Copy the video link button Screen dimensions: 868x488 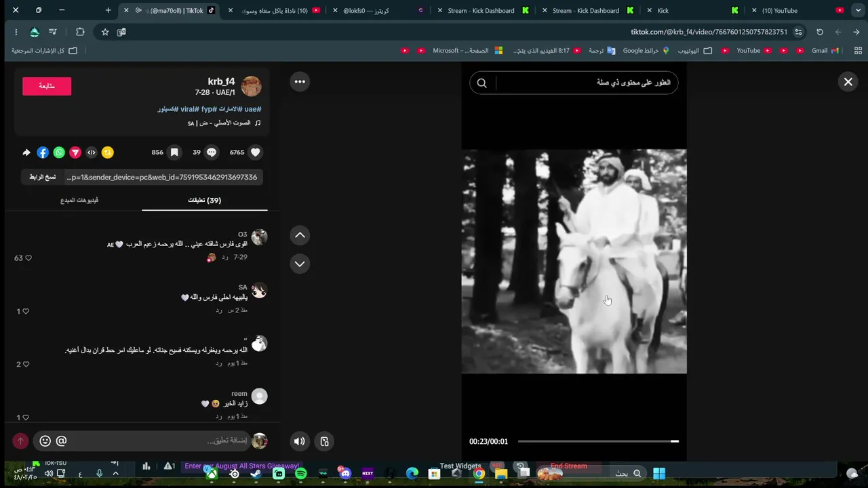pyautogui.click(x=42, y=177)
